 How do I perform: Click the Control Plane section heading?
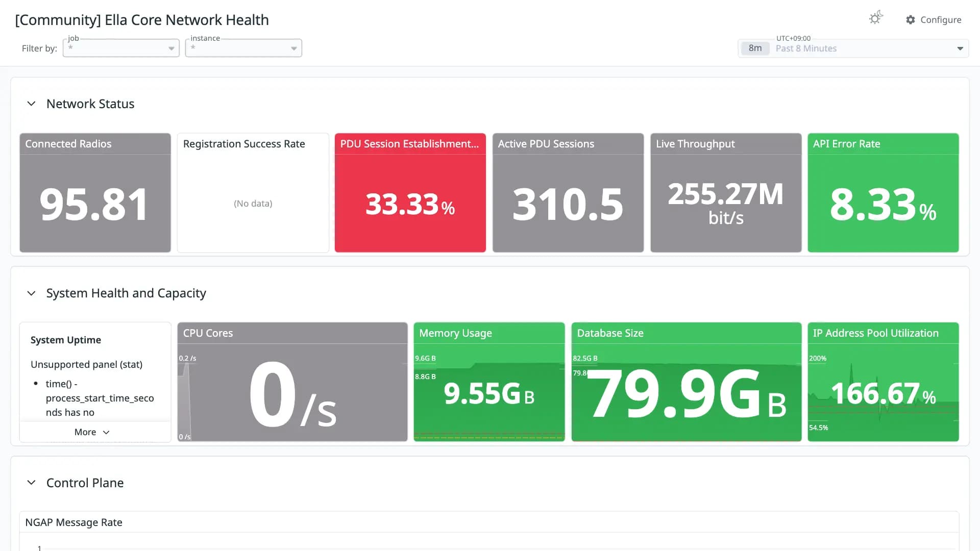point(85,483)
